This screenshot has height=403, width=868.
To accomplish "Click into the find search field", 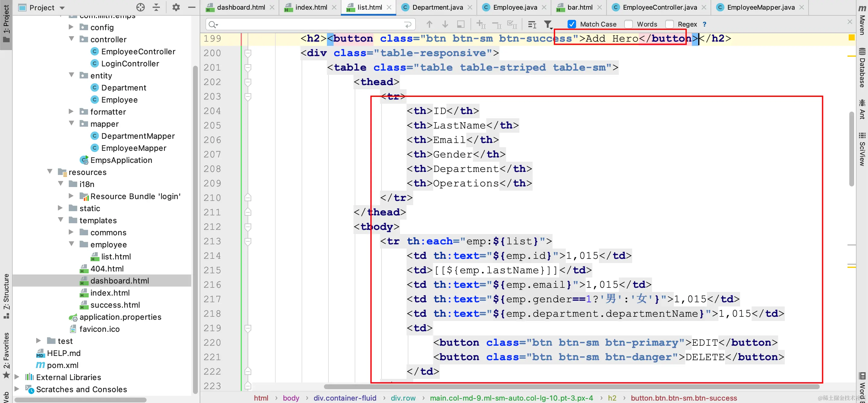I will (x=310, y=24).
